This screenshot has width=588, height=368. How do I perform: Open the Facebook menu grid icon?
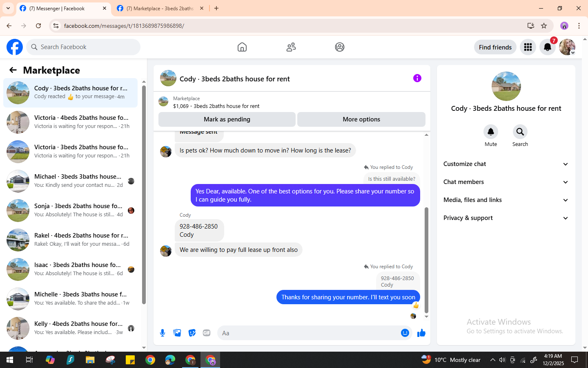[x=528, y=47]
